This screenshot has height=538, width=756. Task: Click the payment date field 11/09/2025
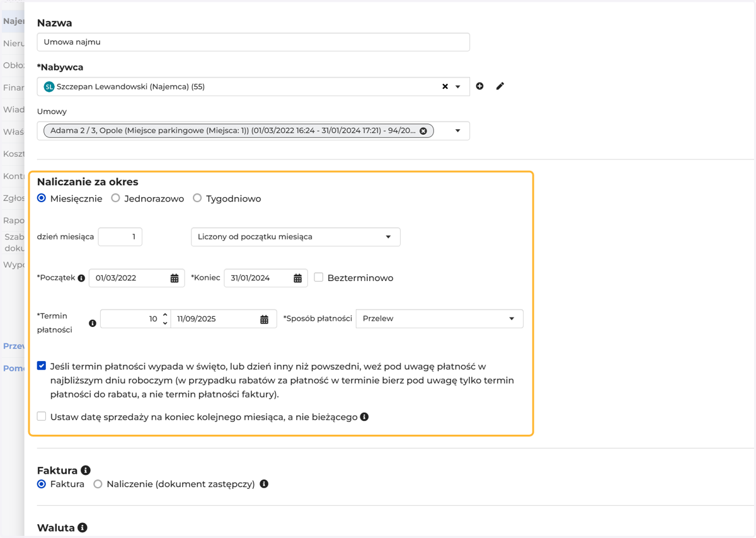224,319
